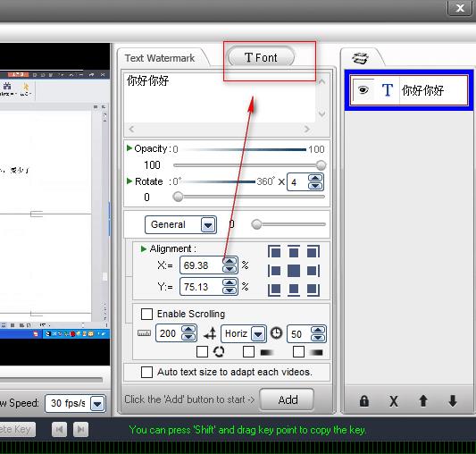Align watermark to bottom-left corner
The height and width of the screenshot is (454, 476).
[274, 290]
